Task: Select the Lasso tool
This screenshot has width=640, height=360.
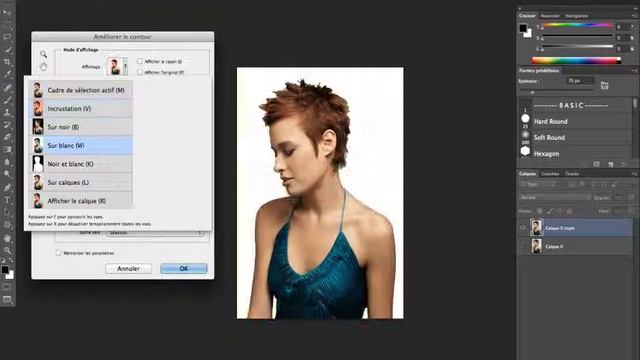Action: click(7, 37)
